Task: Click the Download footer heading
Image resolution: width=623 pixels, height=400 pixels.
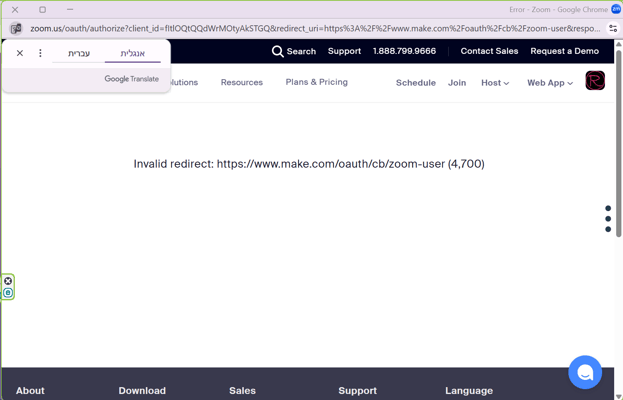Action: 142,390
